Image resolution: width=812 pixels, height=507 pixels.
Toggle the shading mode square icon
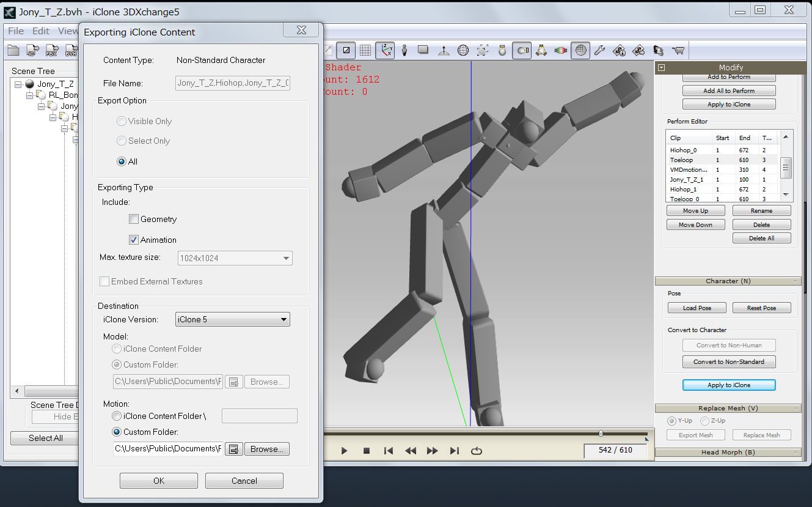click(x=346, y=50)
